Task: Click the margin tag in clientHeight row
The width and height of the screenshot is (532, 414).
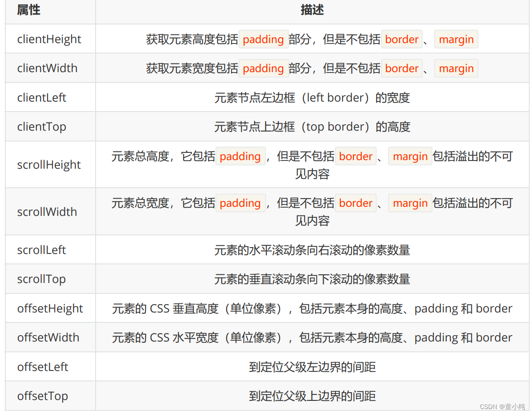Action: point(456,39)
